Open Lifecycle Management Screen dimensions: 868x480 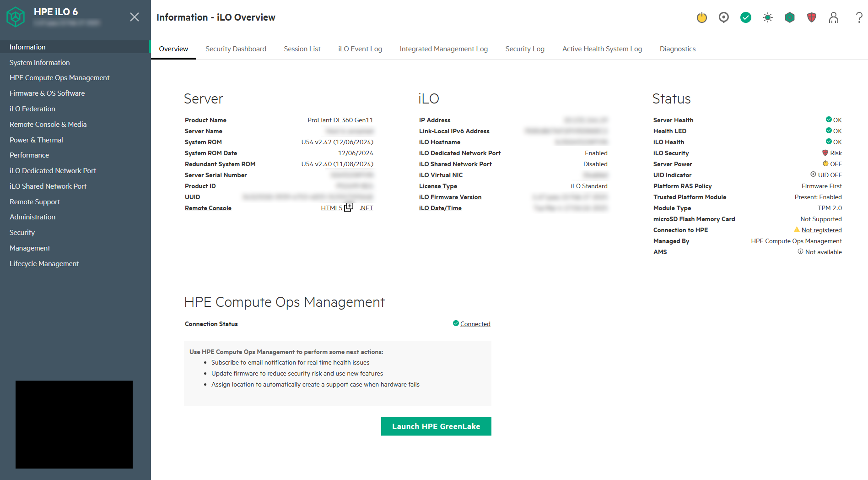click(44, 264)
